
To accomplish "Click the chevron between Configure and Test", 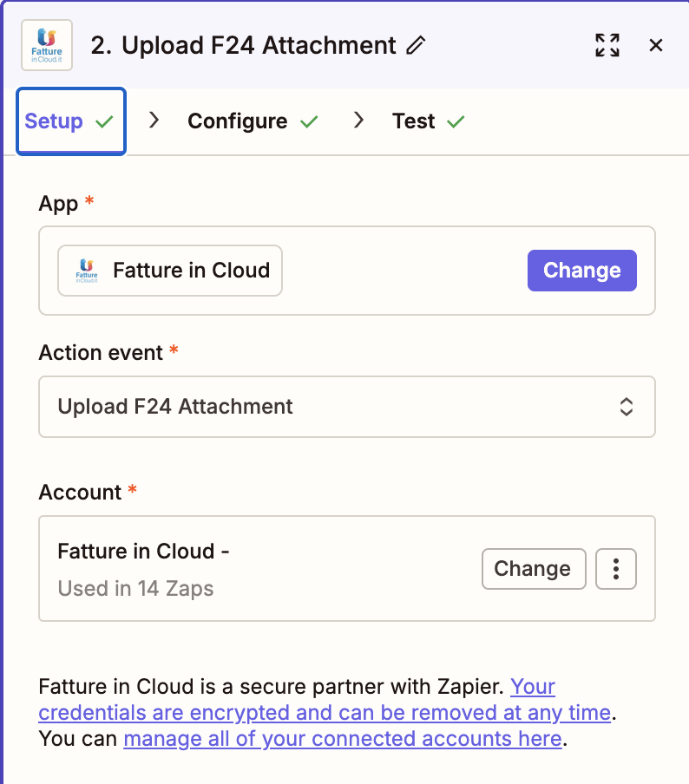I will [358, 121].
